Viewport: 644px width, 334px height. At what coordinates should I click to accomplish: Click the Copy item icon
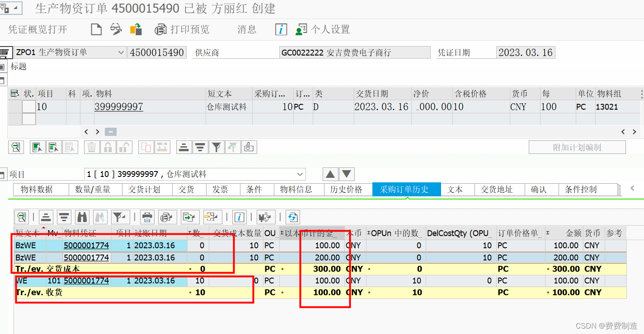[146, 147]
